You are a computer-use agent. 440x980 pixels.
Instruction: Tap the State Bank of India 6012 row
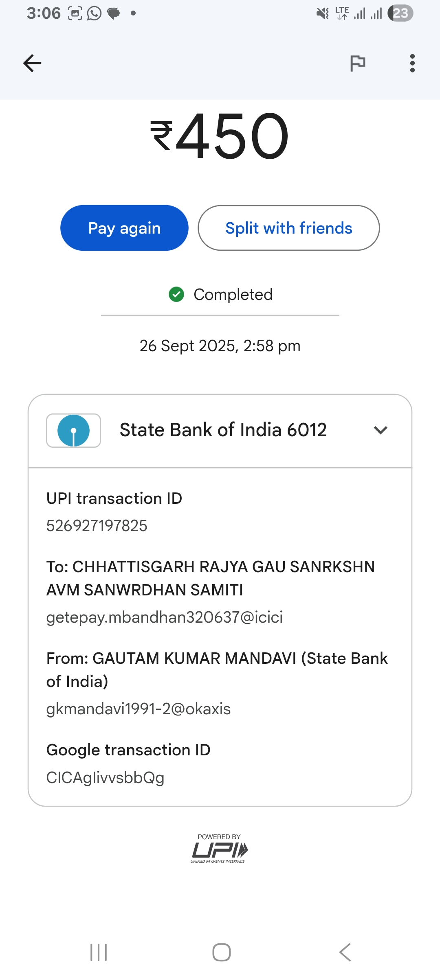pos(223,430)
